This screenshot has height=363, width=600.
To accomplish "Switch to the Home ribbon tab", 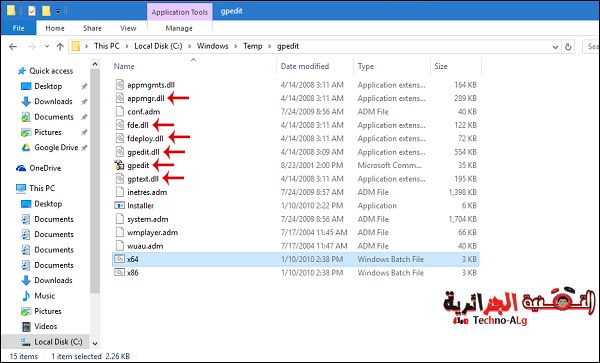I will [x=55, y=28].
